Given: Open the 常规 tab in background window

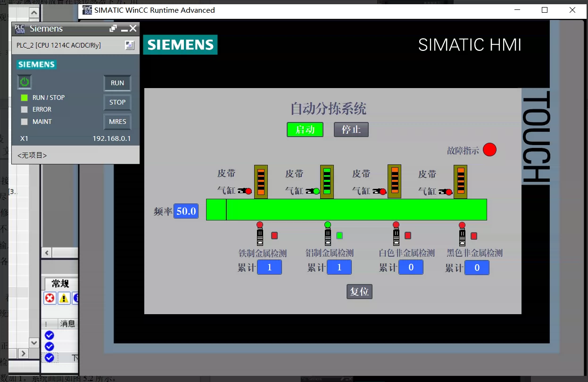Looking at the screenshot, I should [60, 284].
